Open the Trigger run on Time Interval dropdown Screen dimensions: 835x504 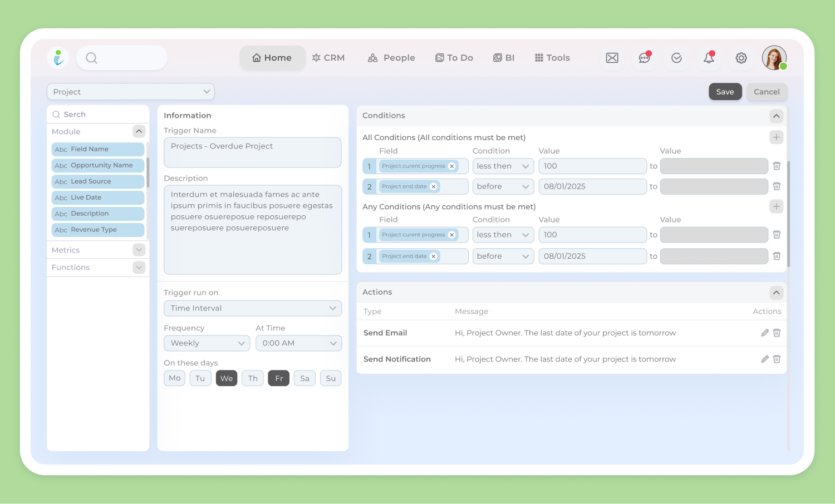[x=253, y=308]
